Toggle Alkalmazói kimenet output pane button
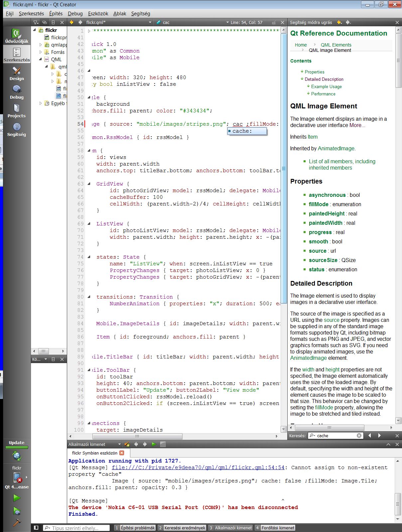Image resolution: width=402 pixels, height=532 pixels. [x=230, y=528]
